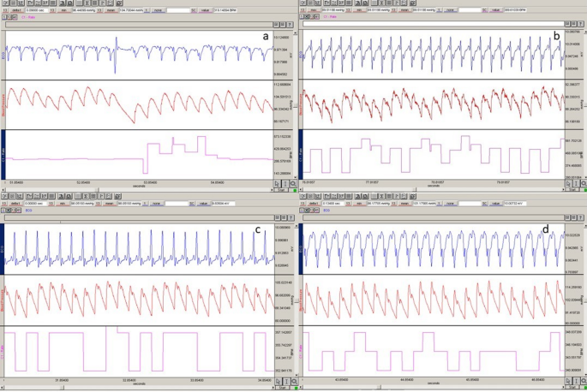Toggle channel box 1 in panel a

(x=3, y=17)
